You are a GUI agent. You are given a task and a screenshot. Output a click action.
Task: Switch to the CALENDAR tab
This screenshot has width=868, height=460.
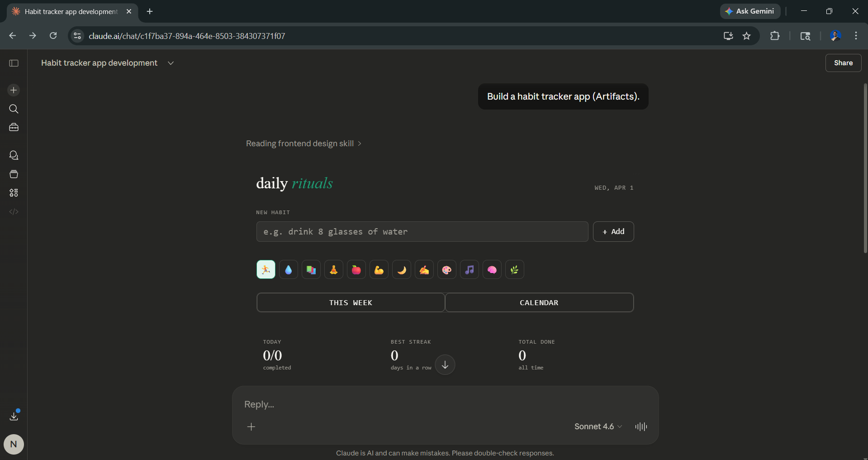click(x=539, y=302)
